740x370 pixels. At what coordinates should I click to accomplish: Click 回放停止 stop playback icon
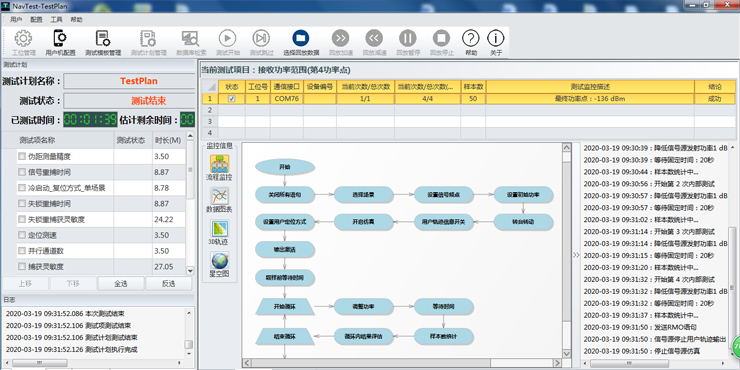(x=442, y=43)
